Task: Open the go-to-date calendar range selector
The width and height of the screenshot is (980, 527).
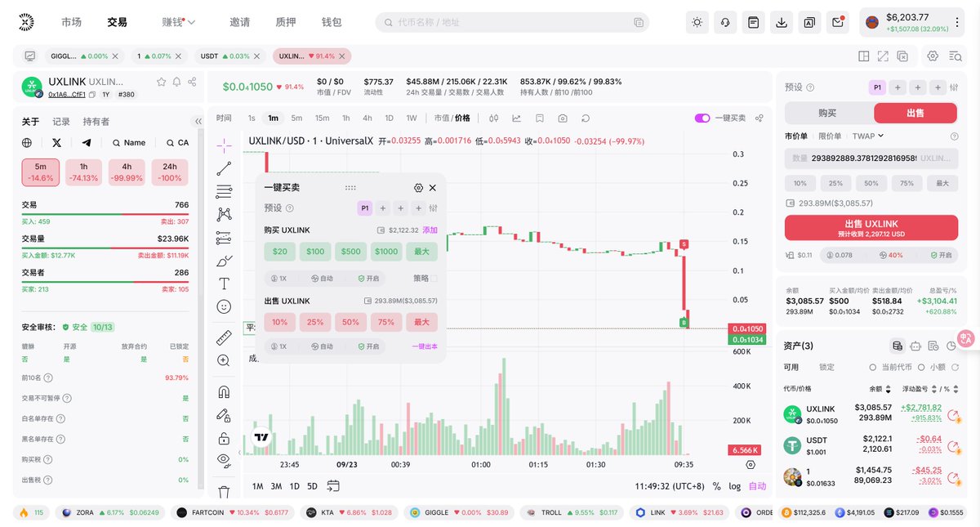Action: (x=333, y=486)
